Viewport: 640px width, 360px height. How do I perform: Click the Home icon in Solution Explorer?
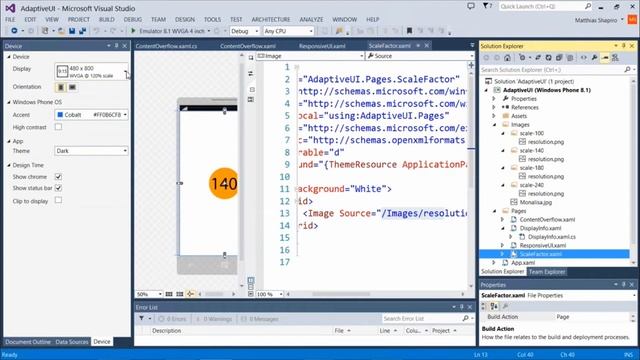point(507,58)
